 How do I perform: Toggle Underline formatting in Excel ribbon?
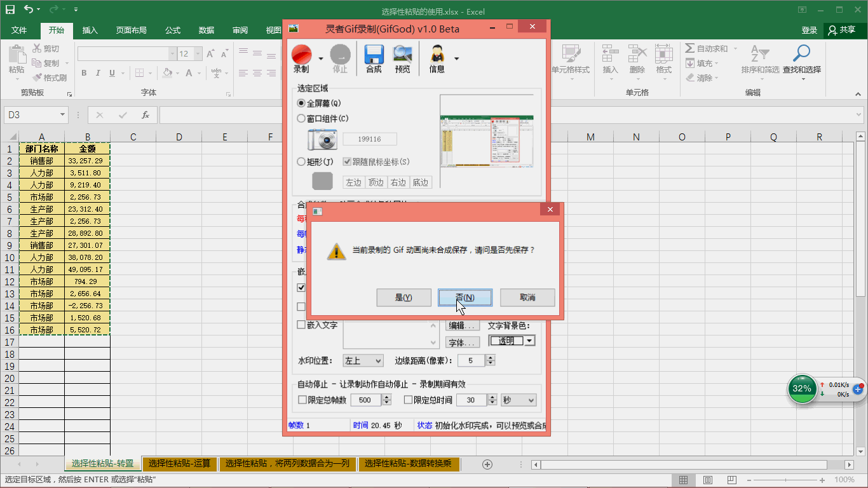click(112, 73)
